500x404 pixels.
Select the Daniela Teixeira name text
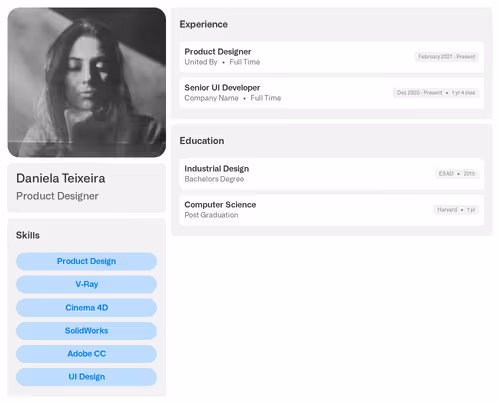tap(61, 178)
